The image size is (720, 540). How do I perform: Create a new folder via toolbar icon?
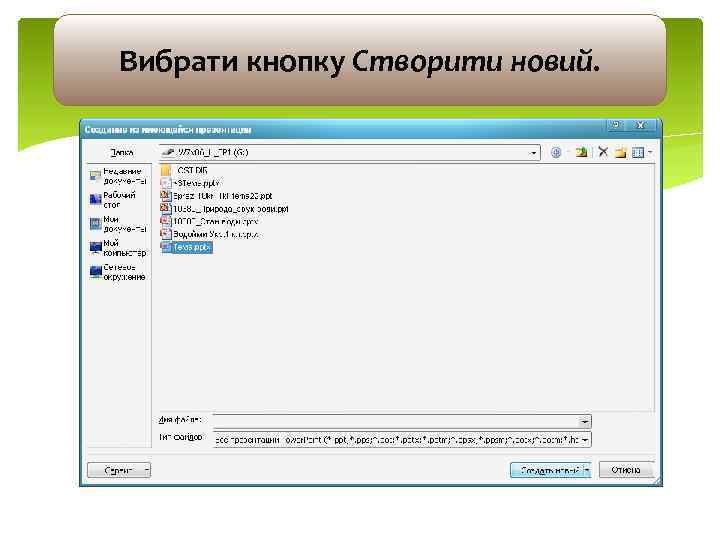620,152
